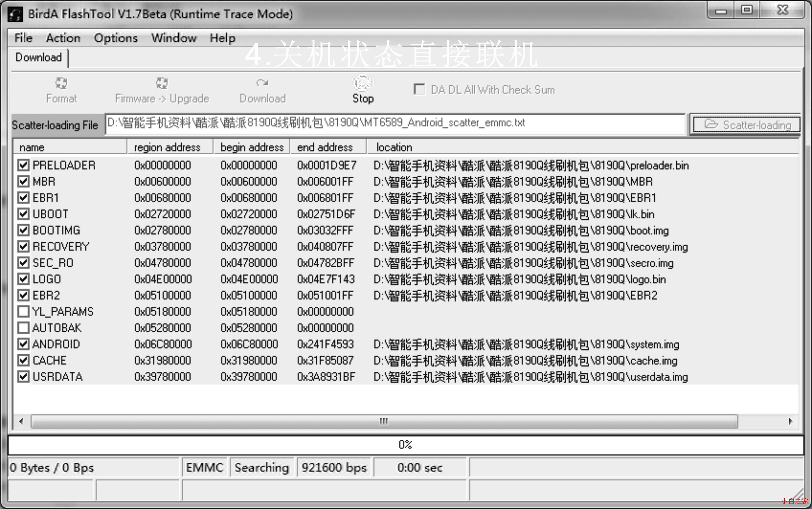Viewport: 812px width, 509px height.
Task: Sort by the begin address column header
Action: pos(252,147)
